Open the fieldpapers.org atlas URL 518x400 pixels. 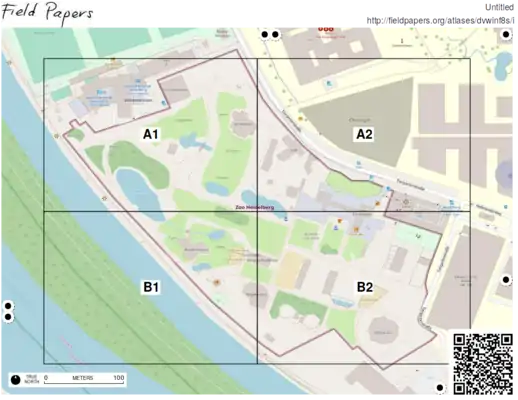coord(440,21)
